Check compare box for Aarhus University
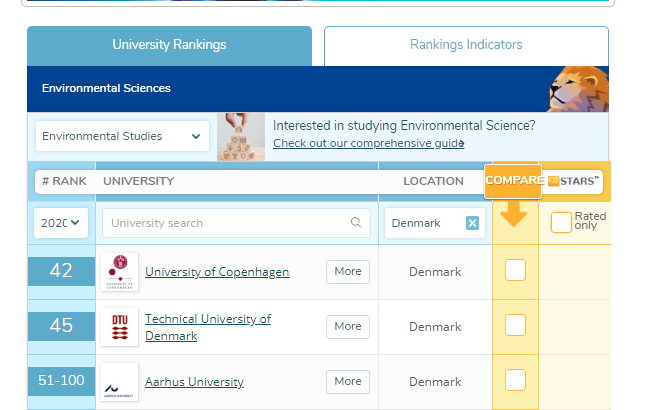This screenshot has height=410, width=645. pos(515,380)
